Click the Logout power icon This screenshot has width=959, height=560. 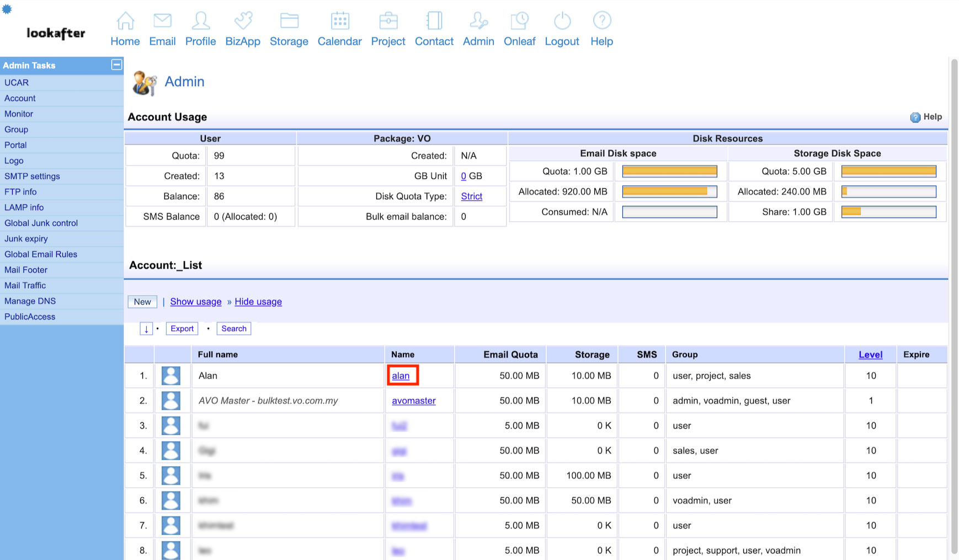(x=562, y=22)
